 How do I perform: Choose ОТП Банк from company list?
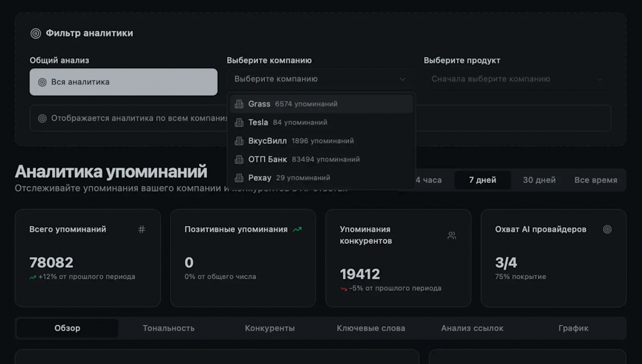tap(268, 159)
